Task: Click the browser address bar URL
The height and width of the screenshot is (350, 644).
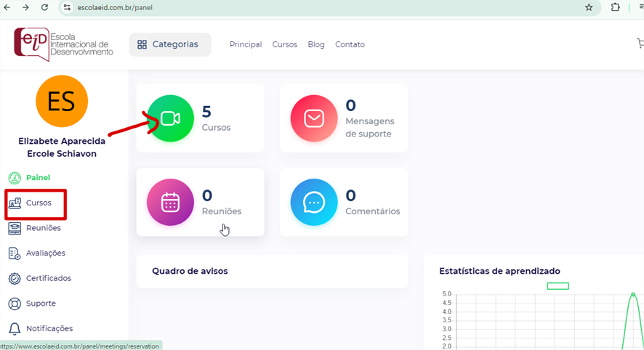Action: coord(291,7)
